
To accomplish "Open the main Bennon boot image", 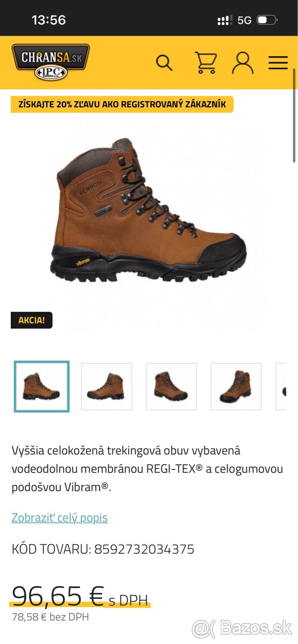I will 150,210.
